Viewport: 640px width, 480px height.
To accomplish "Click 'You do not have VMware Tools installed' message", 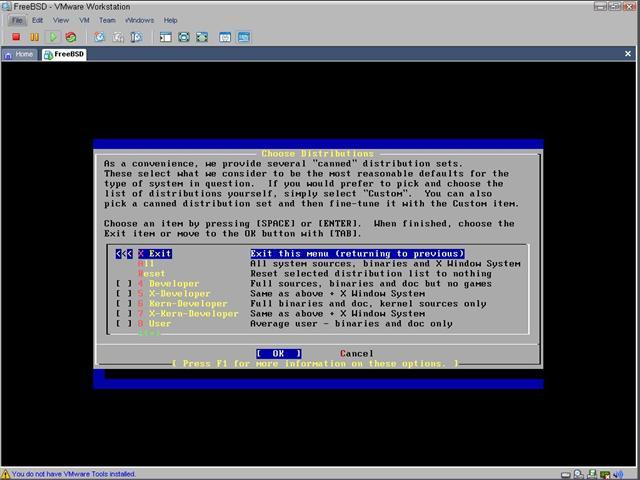I will [x=73, y=474].
